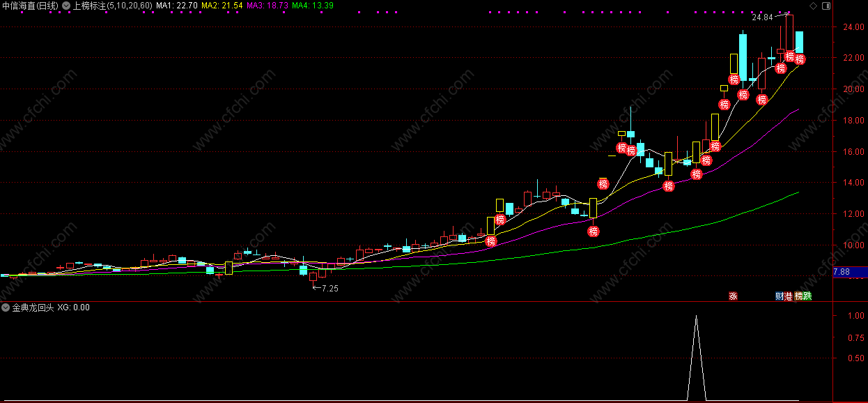Click the 7.88 price tag on axis

(849, 272)
